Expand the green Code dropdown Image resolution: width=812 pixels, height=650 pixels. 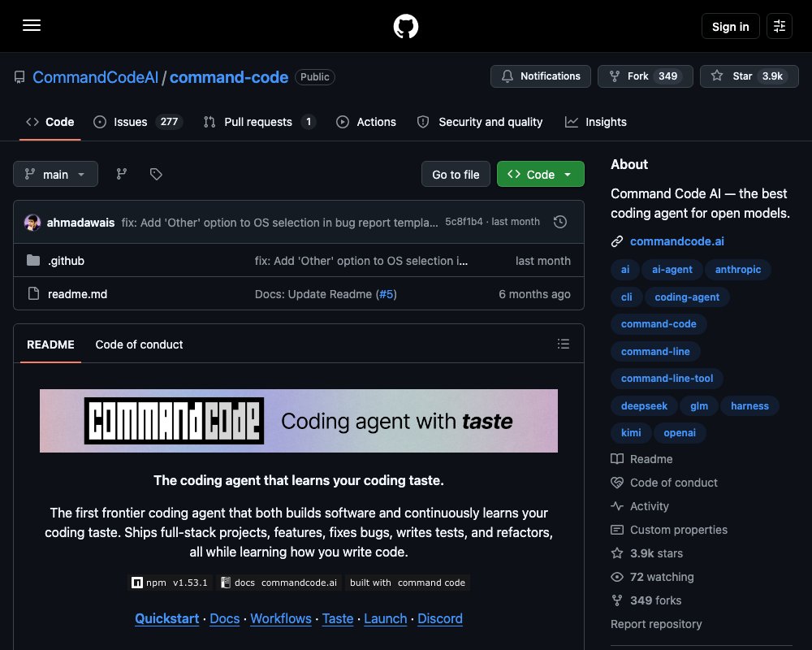(540, 174)
